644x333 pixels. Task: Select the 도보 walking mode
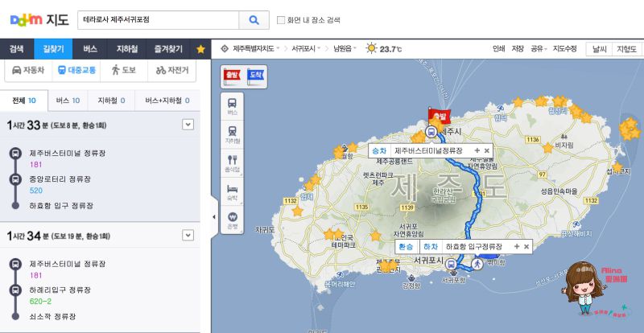124,70
